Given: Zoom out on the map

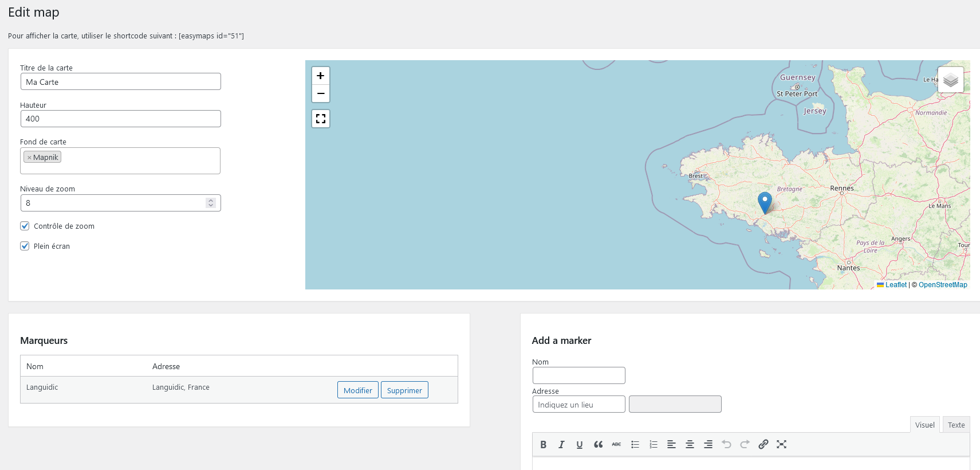Looking at the screenshot, I should click(x=321, y=93).
